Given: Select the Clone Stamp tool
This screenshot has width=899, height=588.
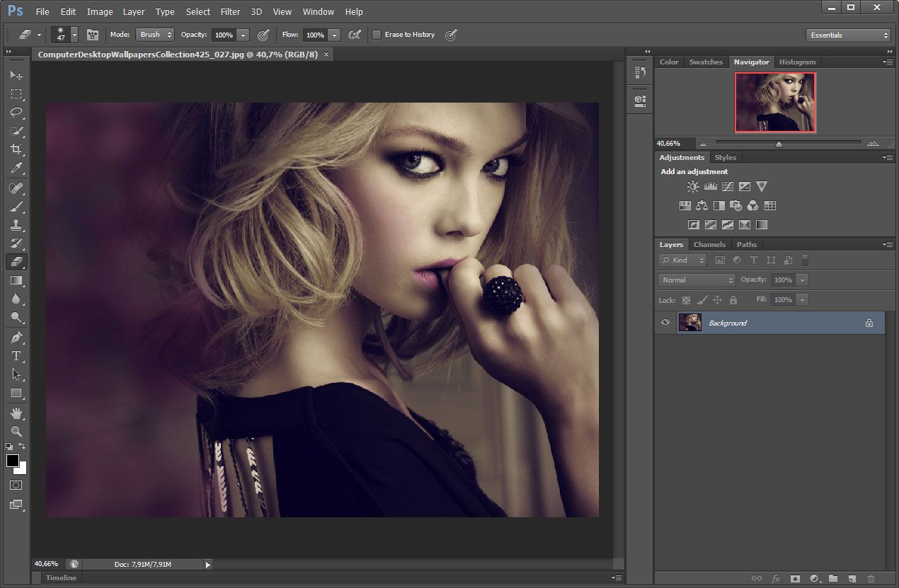Looking at the screenshot, I should [x=16, y=225].
